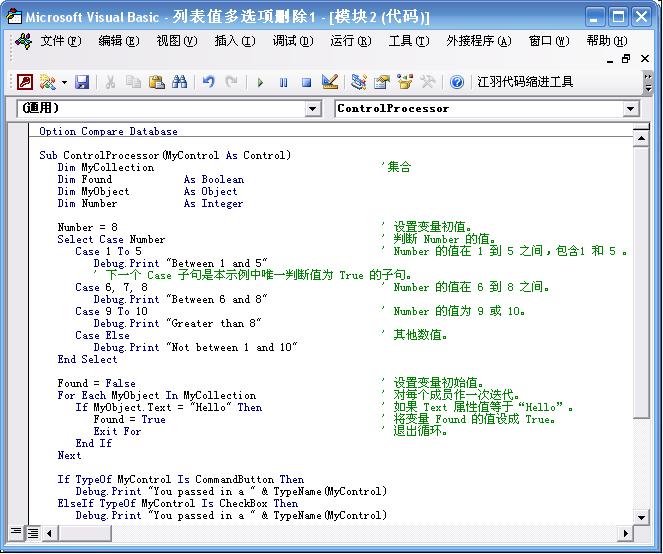Viewport: 663px width, 554px height.
Task: Toggle Design Mode icon
Action: click(330, 82)
